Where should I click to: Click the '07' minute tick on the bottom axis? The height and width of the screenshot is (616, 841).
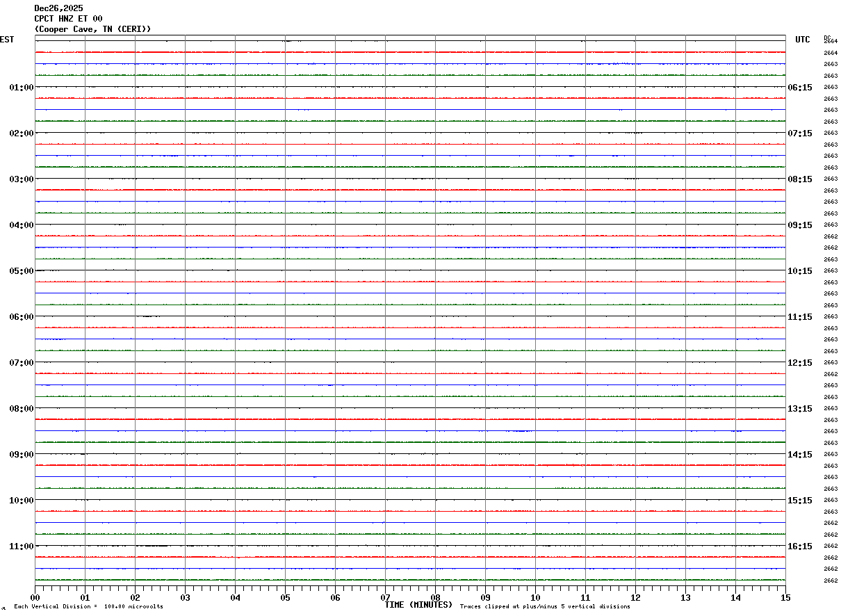coord(386,597)
